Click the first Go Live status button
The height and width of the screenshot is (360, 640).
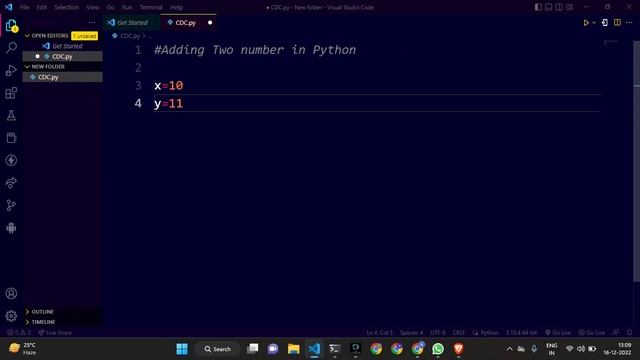click(x=558, y=333)
